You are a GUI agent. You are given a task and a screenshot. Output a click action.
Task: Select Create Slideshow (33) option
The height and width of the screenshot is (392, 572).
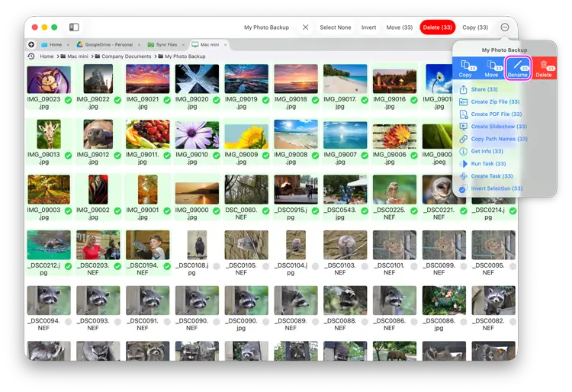click(x=498, y=127)
